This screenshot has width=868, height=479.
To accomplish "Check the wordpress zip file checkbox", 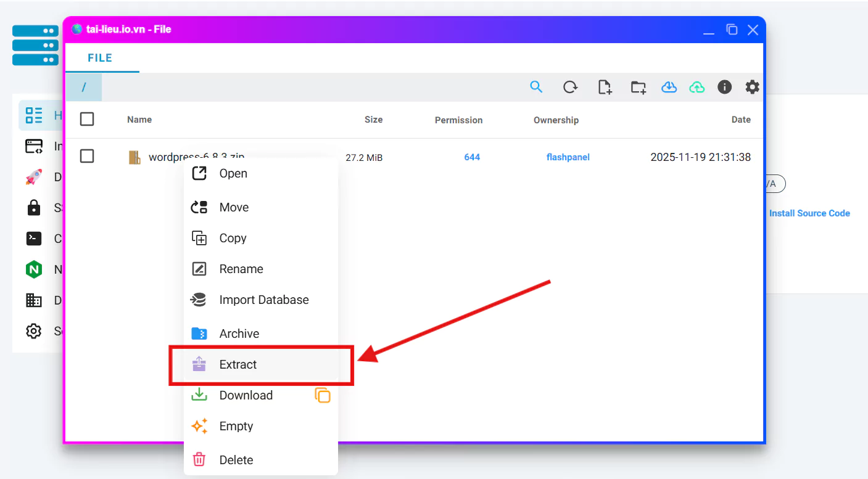I will [x=87, y=157].
